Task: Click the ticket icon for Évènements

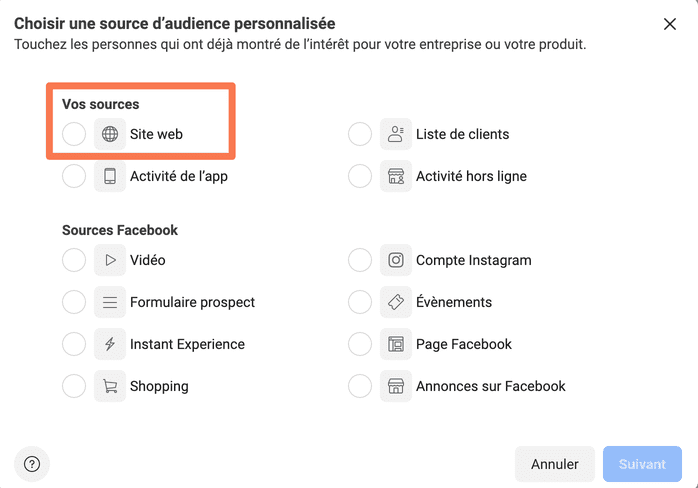Action: pos(396,302)
